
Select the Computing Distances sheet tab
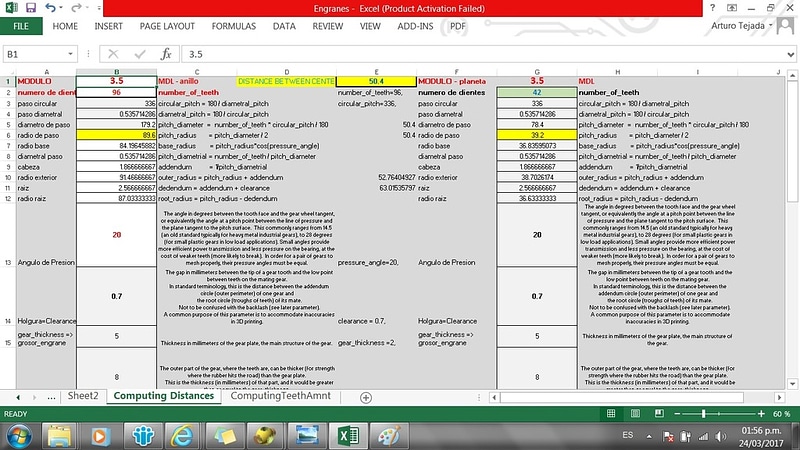164,396
